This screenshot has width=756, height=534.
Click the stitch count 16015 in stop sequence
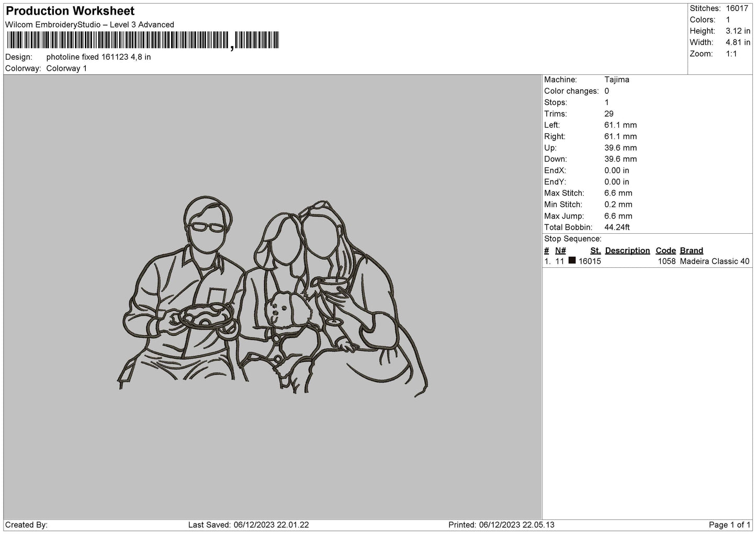click(590, 262)
